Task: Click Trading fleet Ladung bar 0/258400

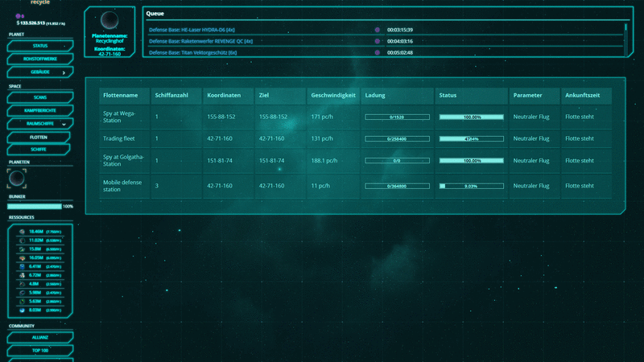Action: pyautogui.click(x=397, y=138)
